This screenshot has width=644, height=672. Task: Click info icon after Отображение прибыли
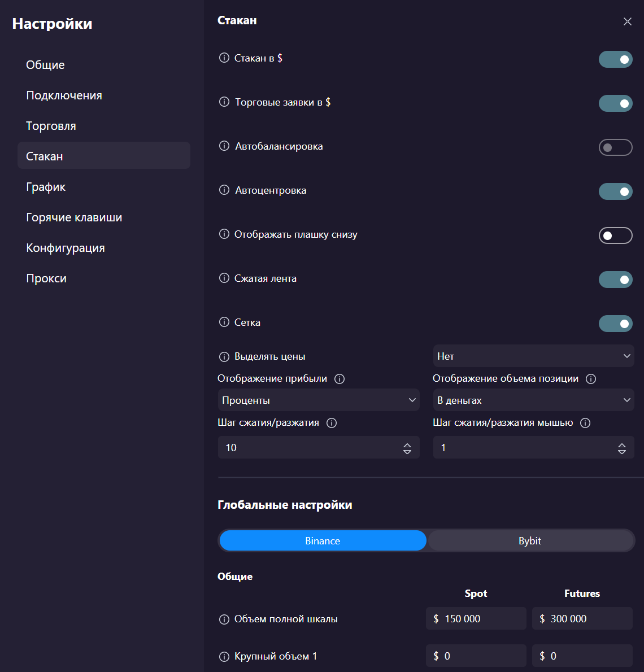coord(339,379)
